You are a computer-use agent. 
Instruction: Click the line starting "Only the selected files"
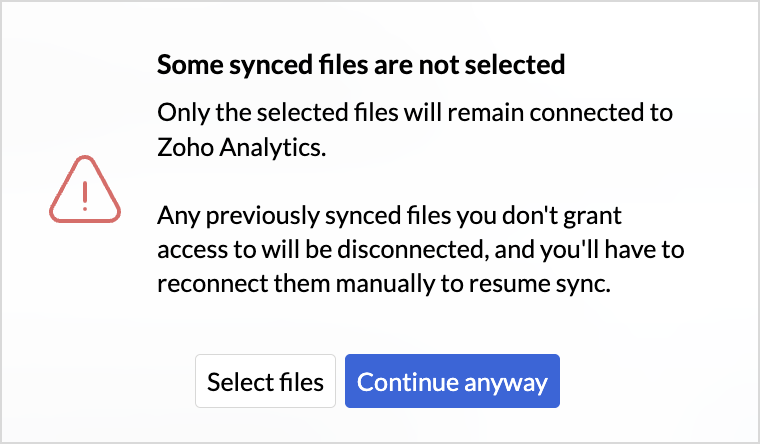pos(414,112)
